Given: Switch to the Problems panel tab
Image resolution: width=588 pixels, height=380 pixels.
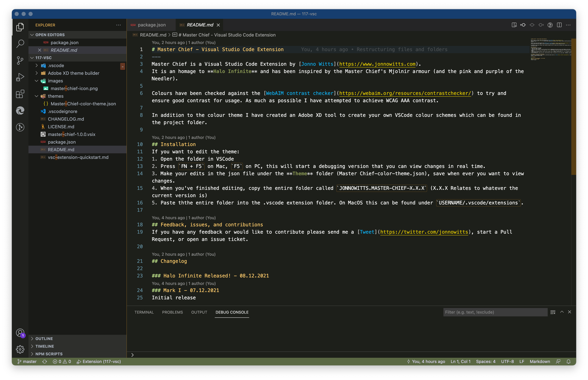Looking at the screenshot, I should pyautogui.click(x=172, y=312).
